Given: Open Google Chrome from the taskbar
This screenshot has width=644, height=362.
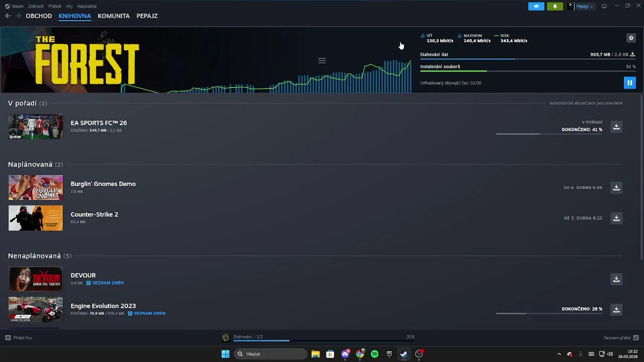Looking at the screenshot, I should 360,354.
